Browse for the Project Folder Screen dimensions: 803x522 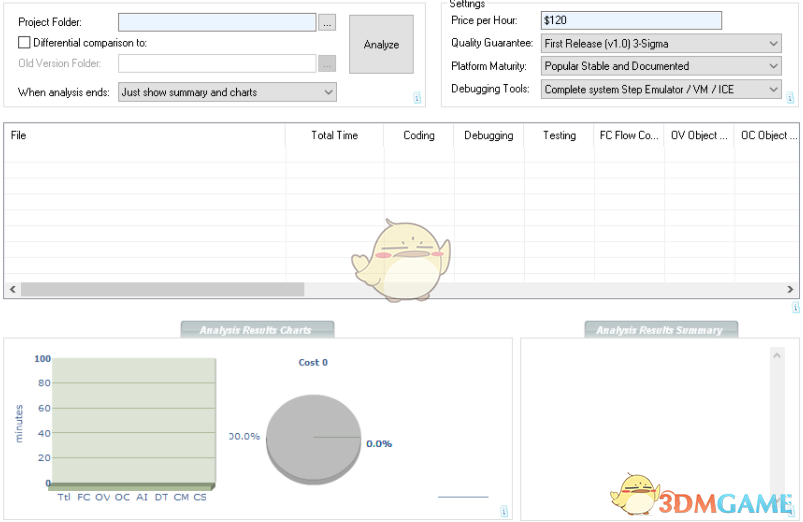[x=327, y=23]
